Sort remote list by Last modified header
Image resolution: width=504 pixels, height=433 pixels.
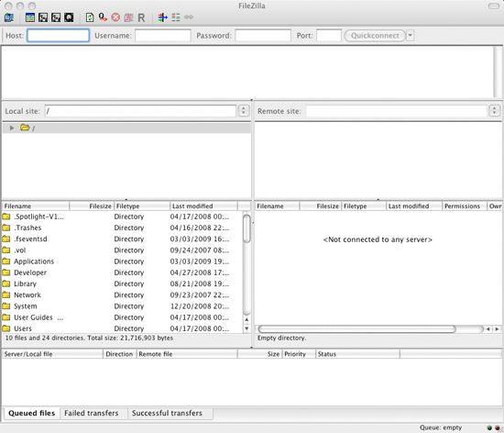point(414,205)
